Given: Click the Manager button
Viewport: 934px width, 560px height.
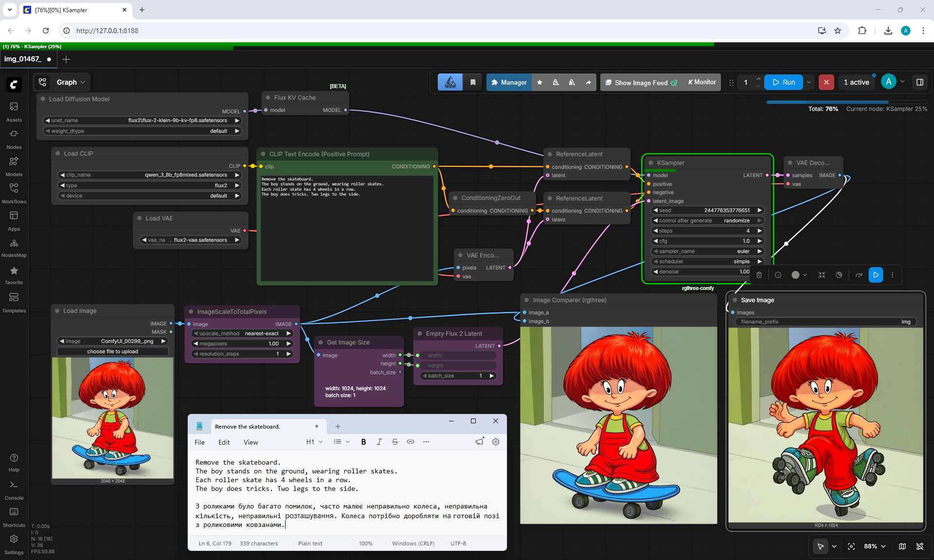Looking at the screenshot, I should (509, 82).
